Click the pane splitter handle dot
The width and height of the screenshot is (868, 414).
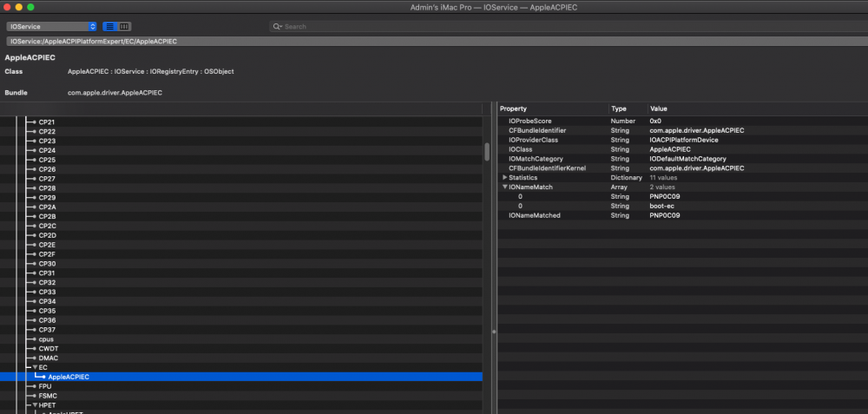pyautogui.click(x=494, y=332)
